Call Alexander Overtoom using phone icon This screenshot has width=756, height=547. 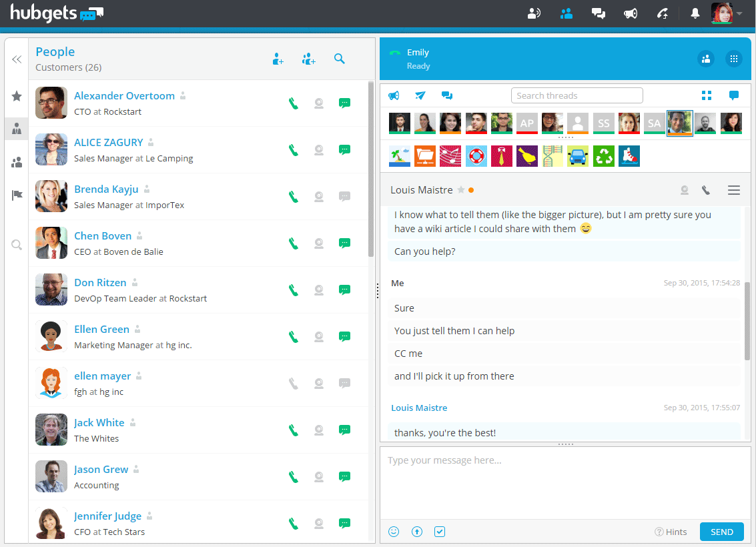tap(293, 103)
